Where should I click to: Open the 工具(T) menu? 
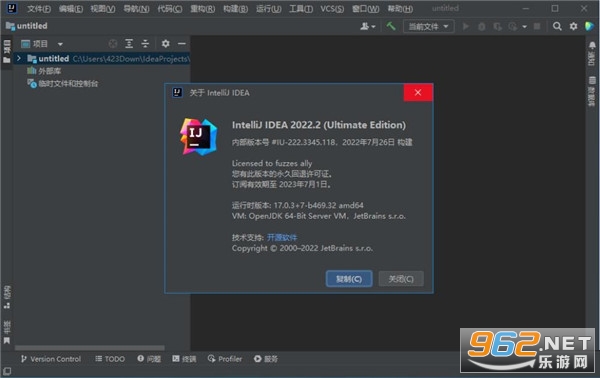(301, 8)
